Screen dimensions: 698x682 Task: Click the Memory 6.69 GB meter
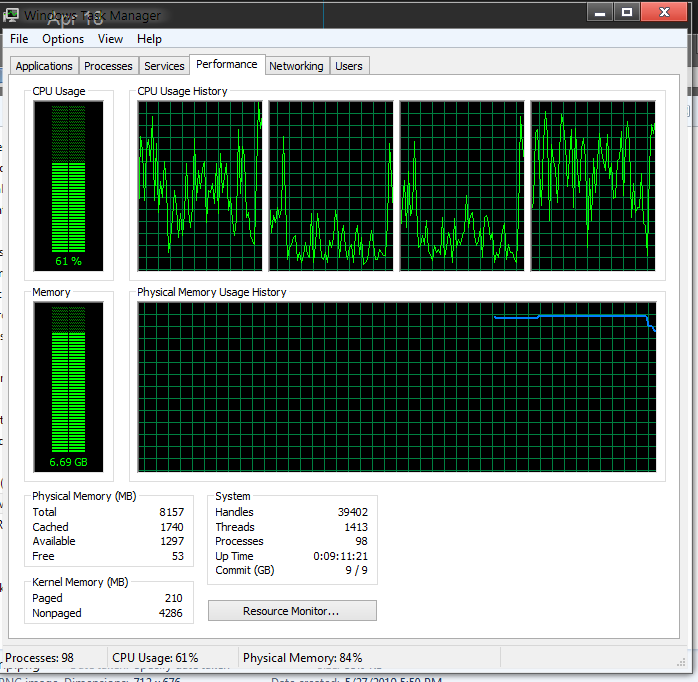tap(69, 387)
